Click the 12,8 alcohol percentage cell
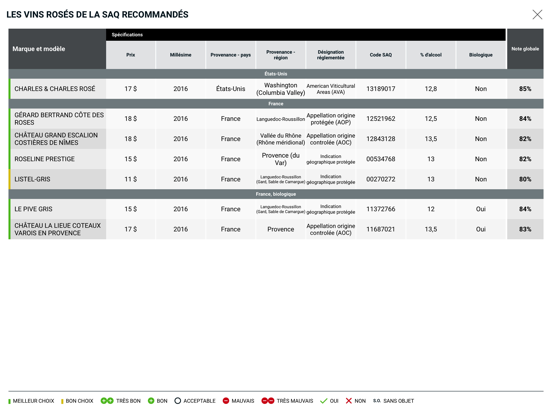Viewport: 552px width, 414px height. pos(431,89)
